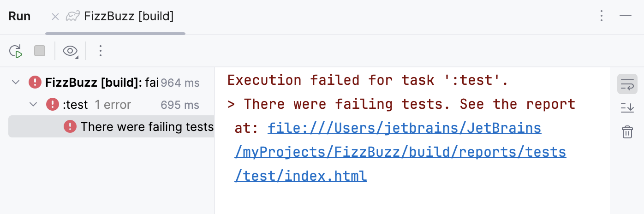Image resolution: width=644 pixels, height=214 pixels.
Task: Switch to the FizzBuzz [build] tab
Action: pos(128,17)
